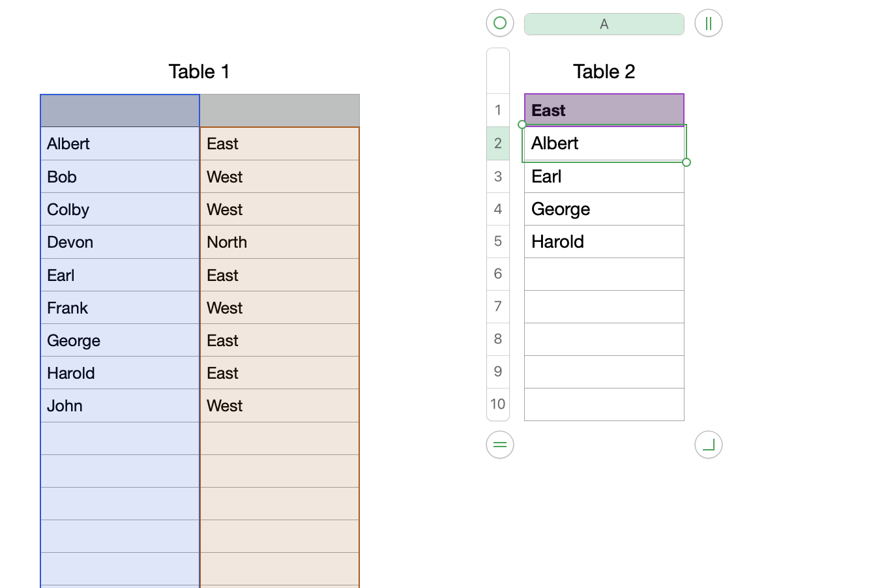The height and width of the screenshot is (588, 884).
Task: Select the George cell in Table 2
Action: click(604, 209)
